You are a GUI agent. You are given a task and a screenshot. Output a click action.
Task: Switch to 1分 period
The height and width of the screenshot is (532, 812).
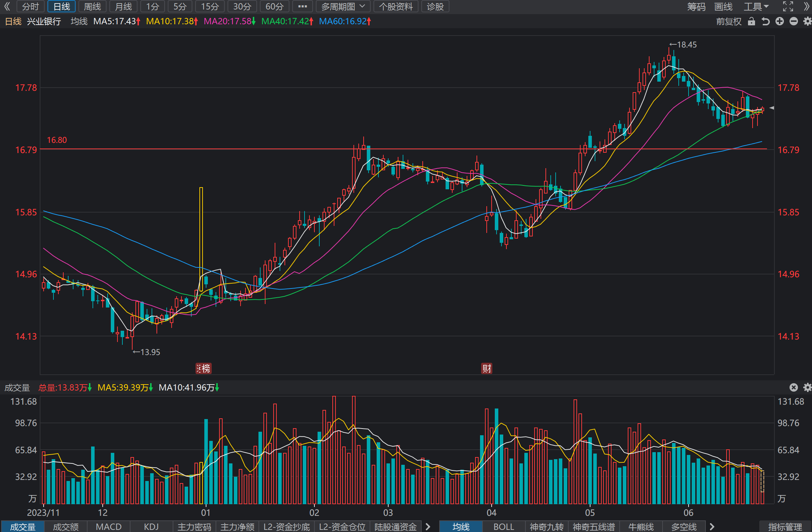[x=153, y=6]
